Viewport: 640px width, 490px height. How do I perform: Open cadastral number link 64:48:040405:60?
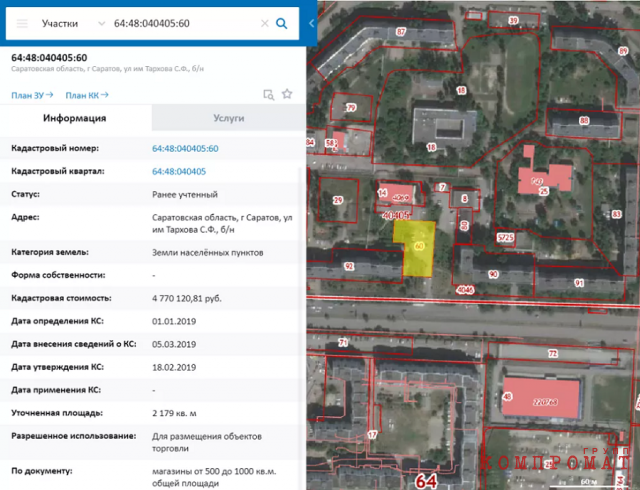click(185, 149)
